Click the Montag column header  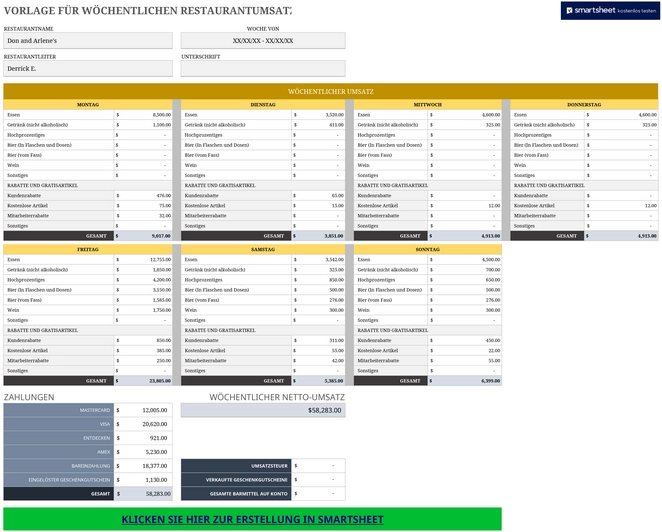pyautogui.click(x=88, y=105)
